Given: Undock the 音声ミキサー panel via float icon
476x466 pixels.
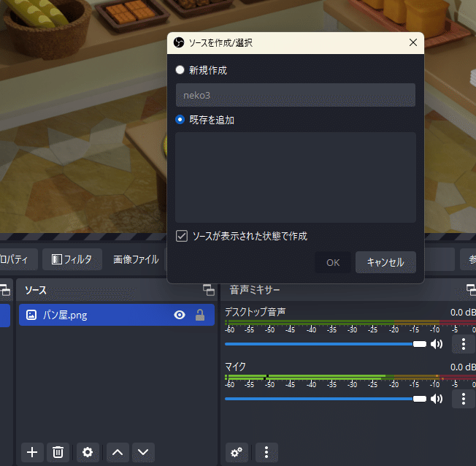Looking at the screenshot, I should coord(471,290).
